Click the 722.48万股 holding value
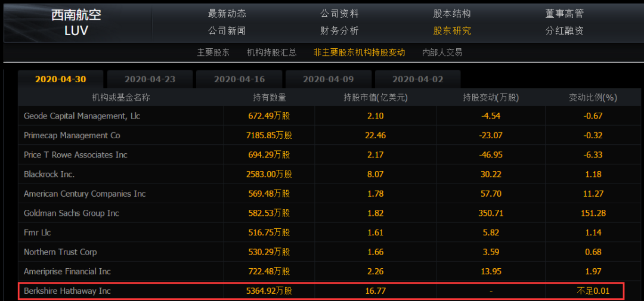This screenshot has width=644, height=301. pyautogui.click(x=269, y=271)
